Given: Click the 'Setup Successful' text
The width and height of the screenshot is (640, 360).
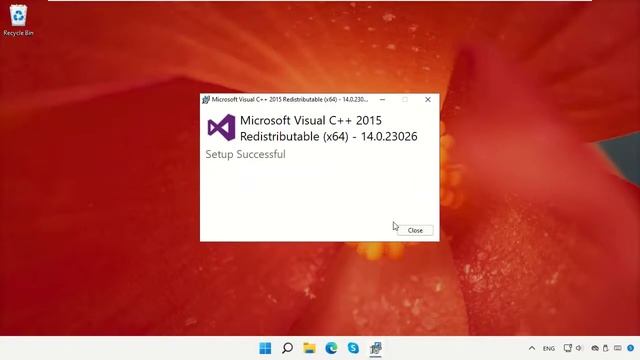Looking at the screenshot, I should 245,154.
